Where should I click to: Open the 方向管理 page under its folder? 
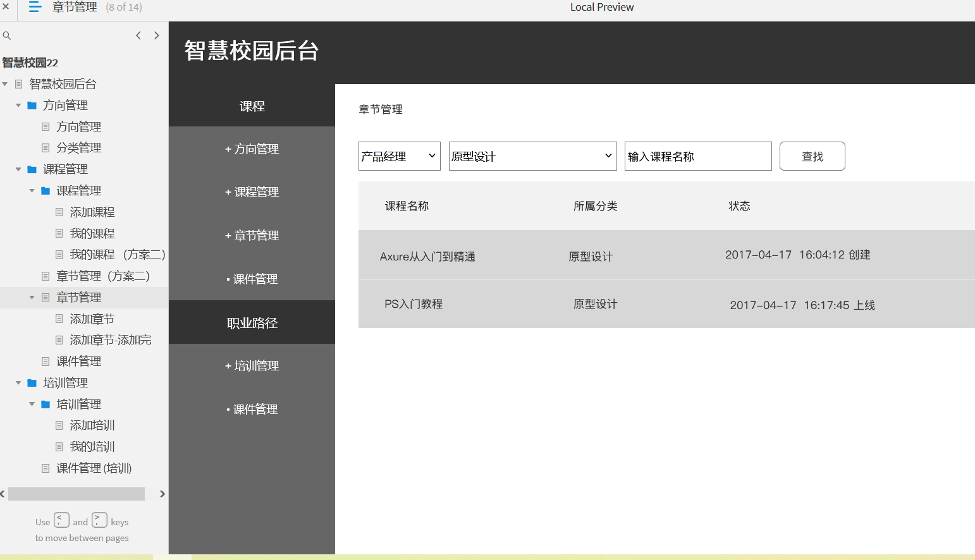point(78,127)
